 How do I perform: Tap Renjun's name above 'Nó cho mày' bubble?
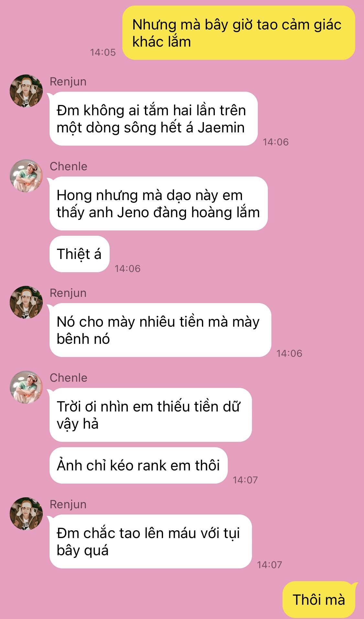point(68,293)
